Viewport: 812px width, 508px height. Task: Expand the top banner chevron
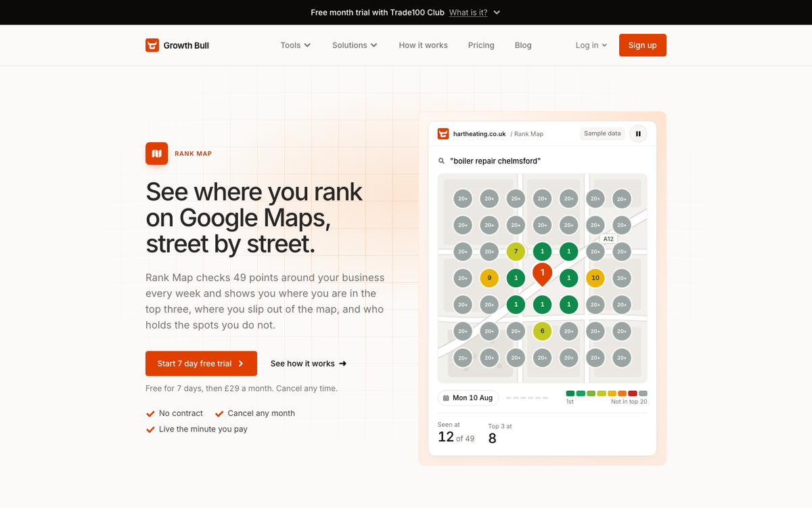[497, 13]
